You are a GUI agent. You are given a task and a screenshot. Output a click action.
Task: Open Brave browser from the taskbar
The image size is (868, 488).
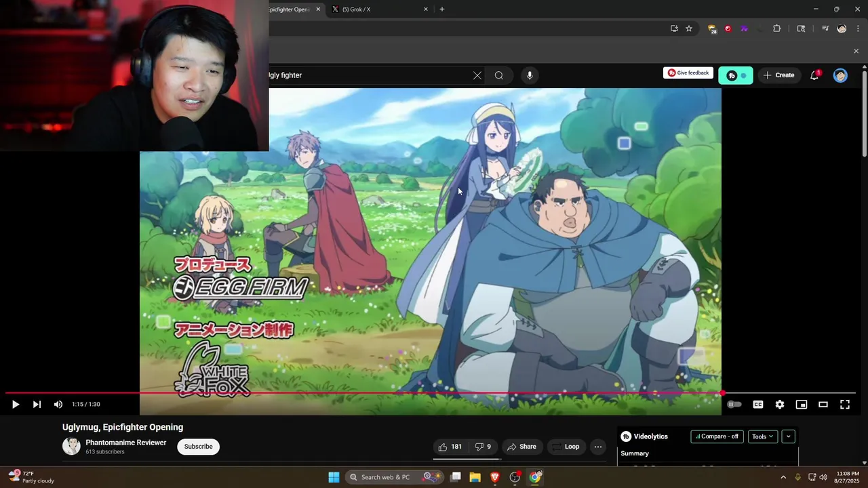pos(495,477)
